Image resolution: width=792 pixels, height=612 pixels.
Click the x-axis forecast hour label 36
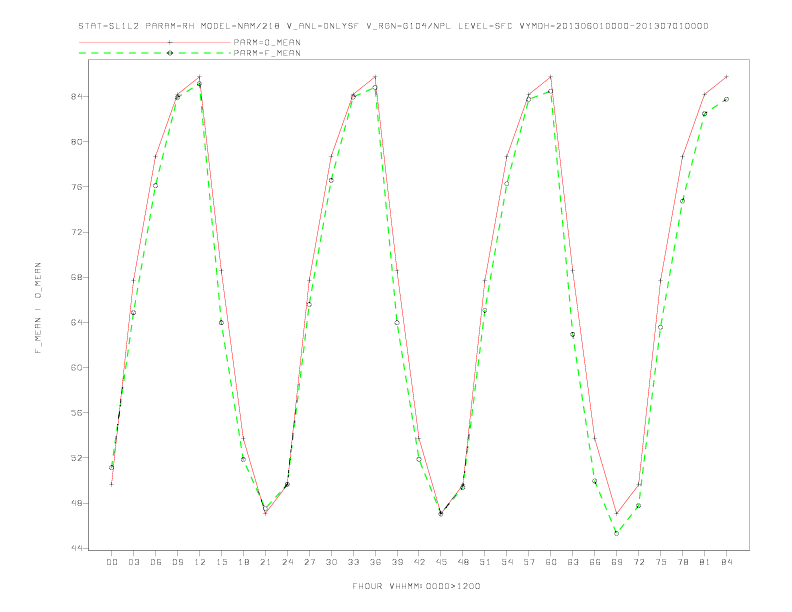[x=375, y=562]
